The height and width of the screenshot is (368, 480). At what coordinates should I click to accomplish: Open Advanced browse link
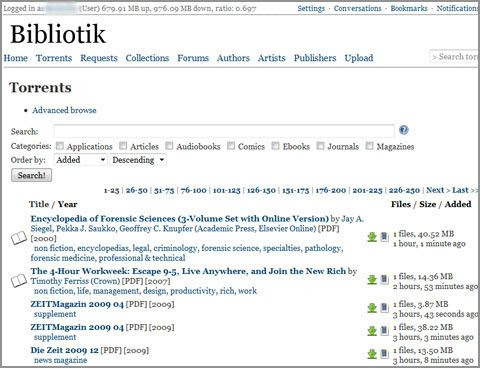coord(64,110)
